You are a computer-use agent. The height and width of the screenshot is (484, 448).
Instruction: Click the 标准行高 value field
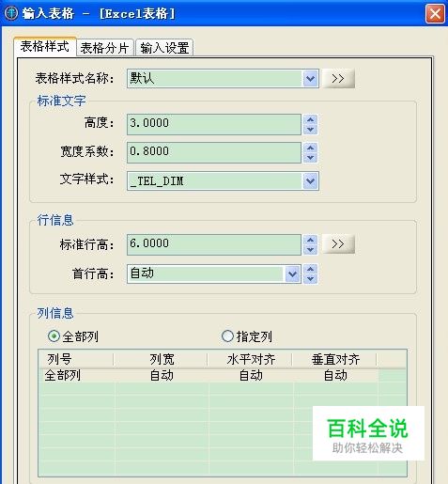[x=214, y=244]
